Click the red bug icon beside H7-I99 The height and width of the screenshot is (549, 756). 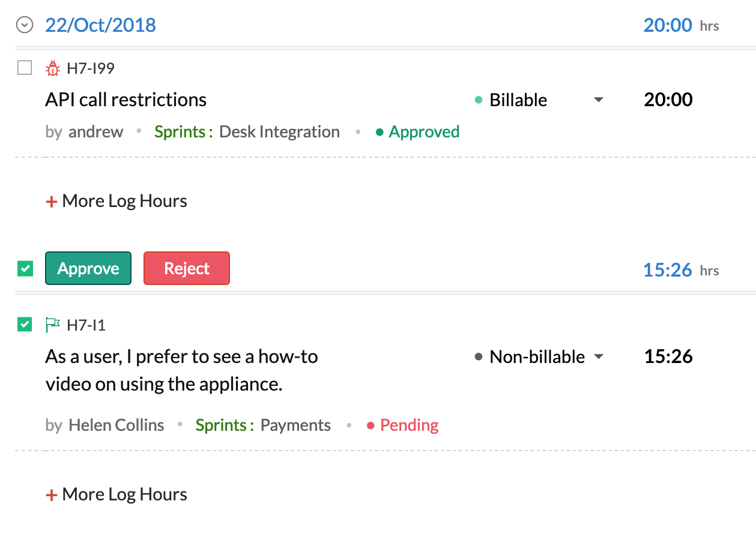(x=53, y=68)
